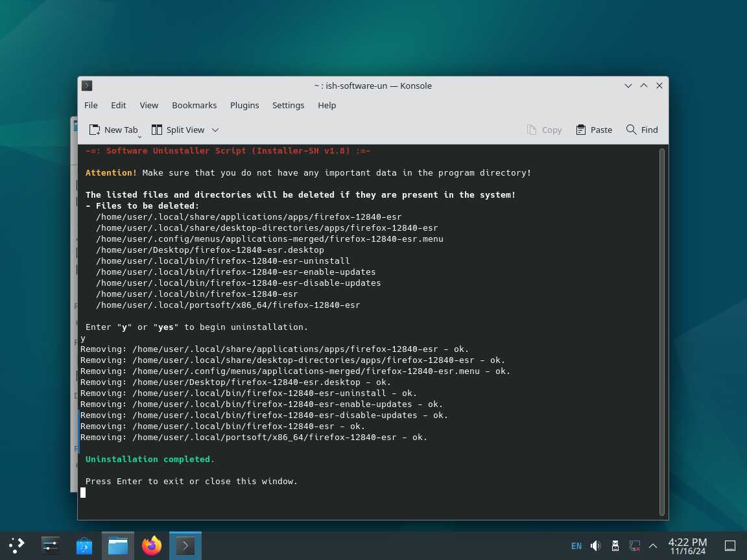
Task: Expand the New Tab dropdown arrow
Action: click(x=139, y=137)
